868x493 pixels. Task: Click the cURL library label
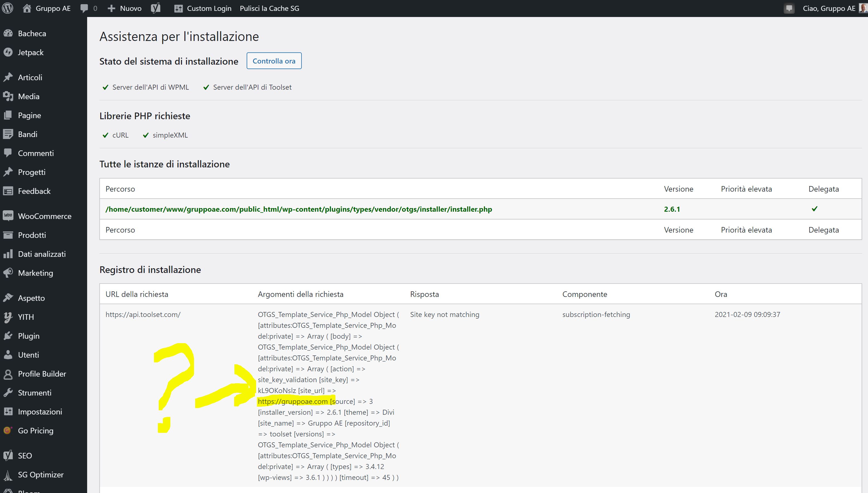pos(121,135)
